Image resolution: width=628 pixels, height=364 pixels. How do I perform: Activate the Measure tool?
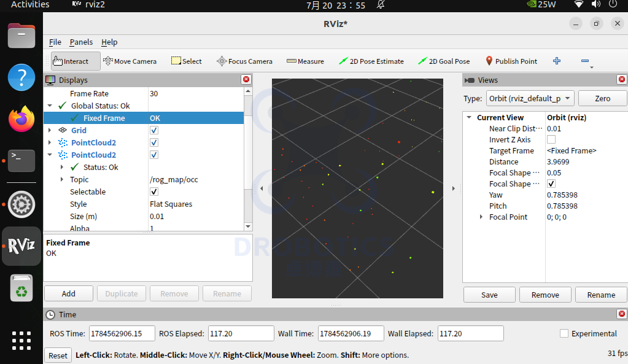coord(305,61)
